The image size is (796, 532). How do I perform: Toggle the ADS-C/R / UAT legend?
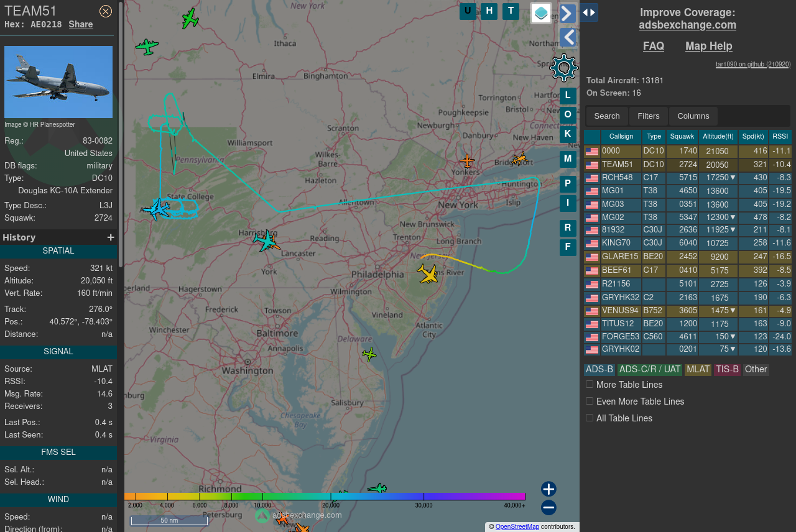pos(650,370)
